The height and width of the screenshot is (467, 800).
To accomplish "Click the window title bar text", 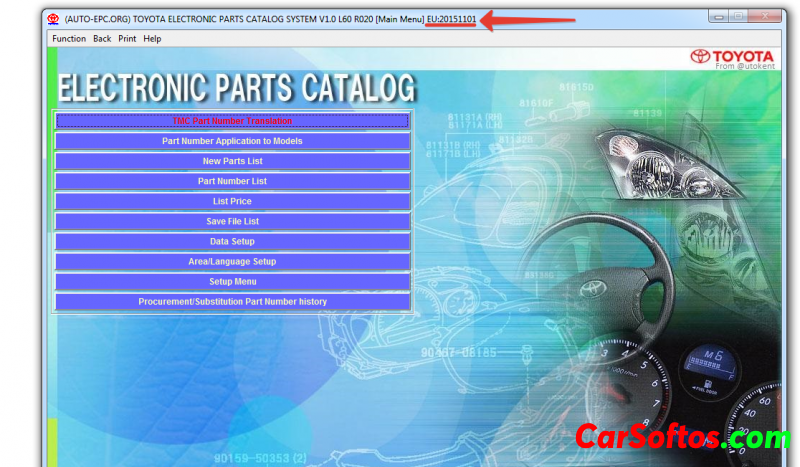I will [x=250, y=19].
